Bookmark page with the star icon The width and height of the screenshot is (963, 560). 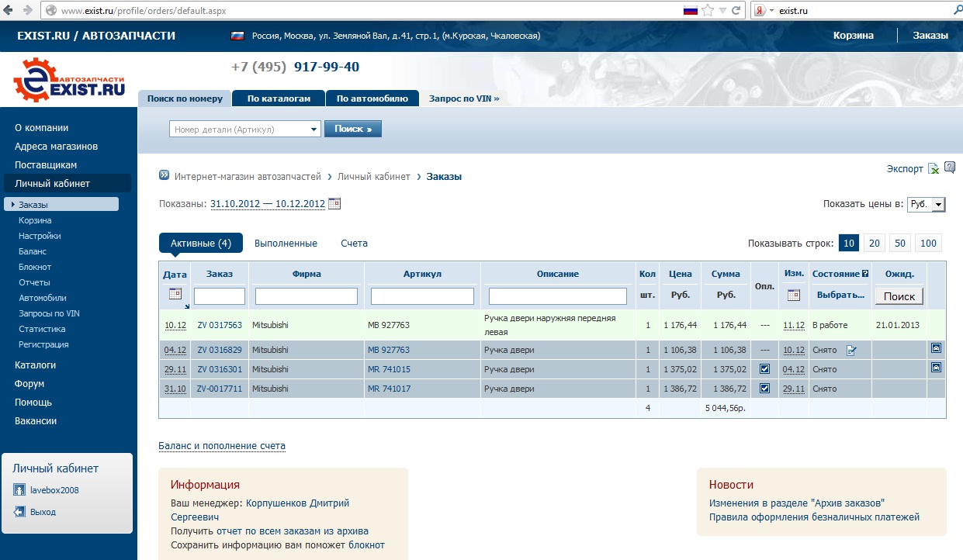tap(708, 10)
